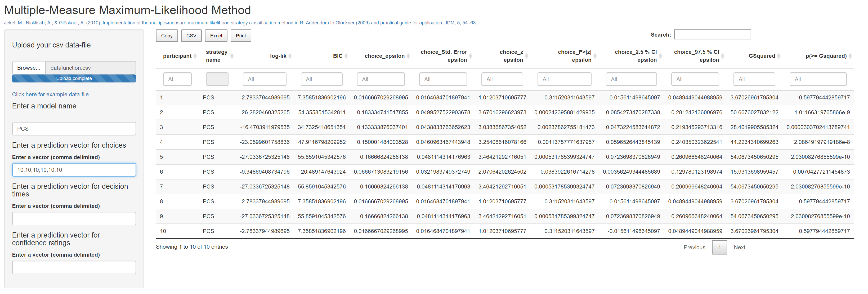Open the Jekel et al. citation link

(x=240, y=23)
